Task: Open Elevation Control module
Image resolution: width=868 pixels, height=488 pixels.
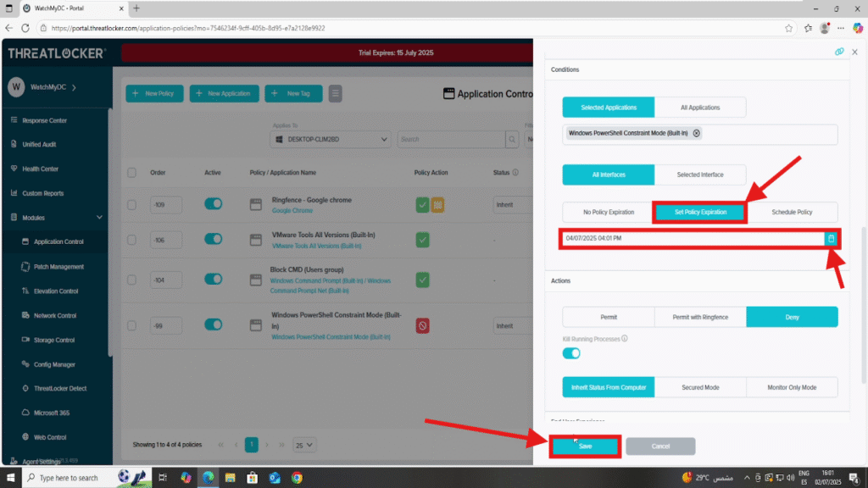Action: coord(55,291)
